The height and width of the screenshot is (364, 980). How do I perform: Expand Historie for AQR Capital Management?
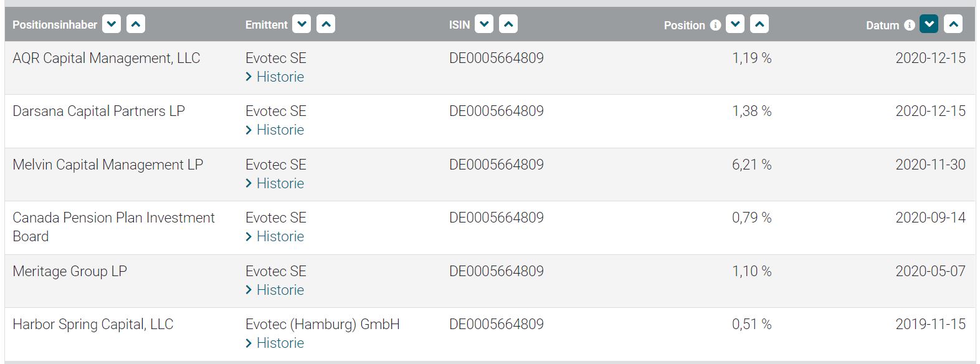click(280, 77)
